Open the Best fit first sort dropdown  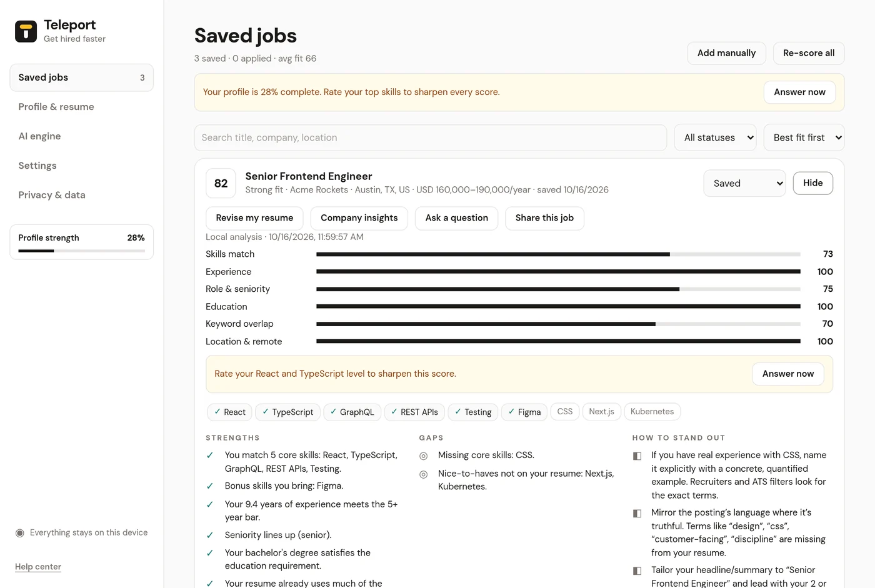pos(804,137)
